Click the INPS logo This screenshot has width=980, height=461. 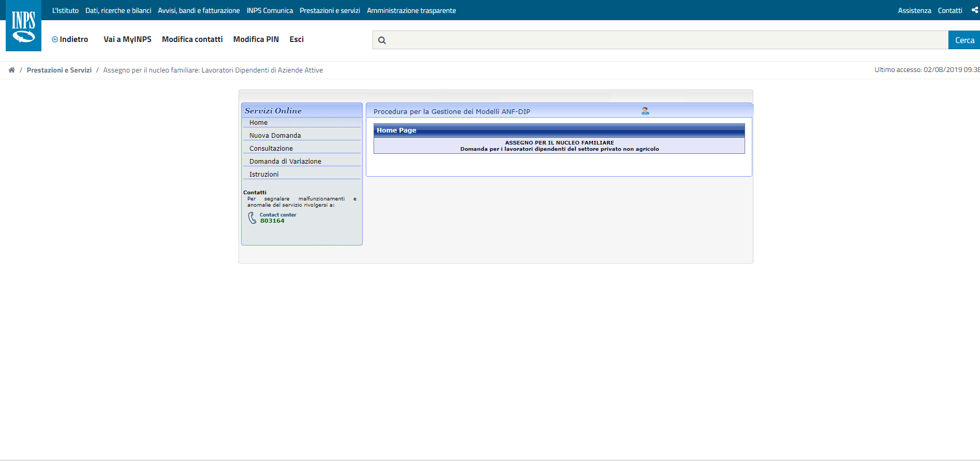click(23, 26)
